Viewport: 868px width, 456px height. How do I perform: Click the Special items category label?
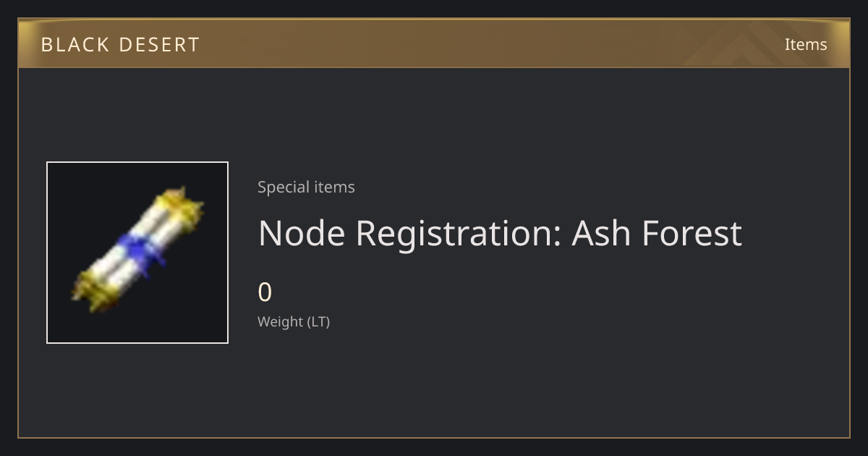[306, 187]
